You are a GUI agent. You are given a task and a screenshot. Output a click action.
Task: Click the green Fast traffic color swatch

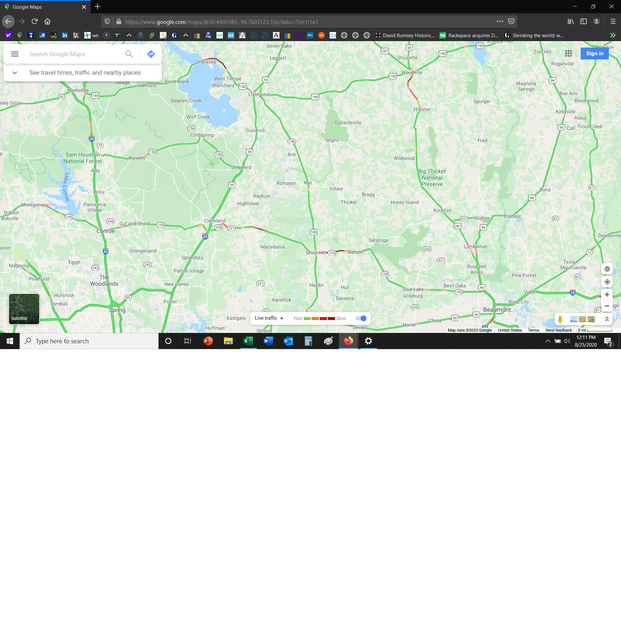coord(307,318)
